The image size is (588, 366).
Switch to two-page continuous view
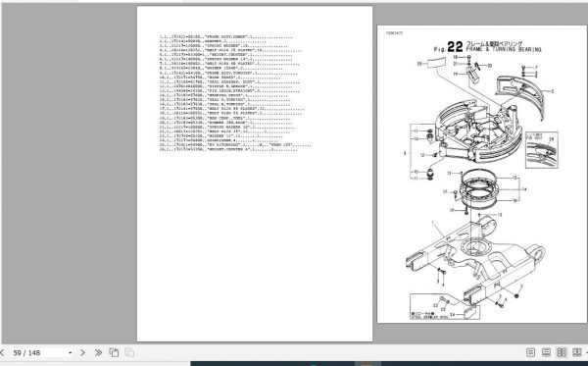pyautogui.click(x=577, y=352)
